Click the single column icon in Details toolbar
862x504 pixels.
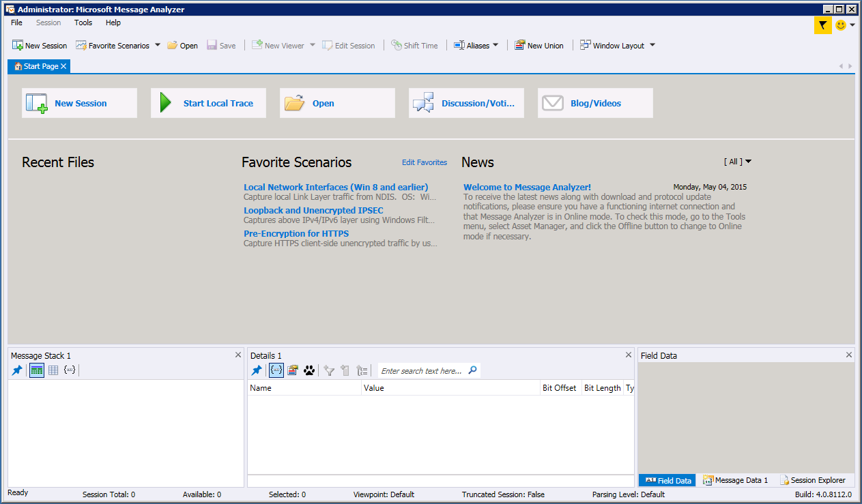[x=345, y=370]
